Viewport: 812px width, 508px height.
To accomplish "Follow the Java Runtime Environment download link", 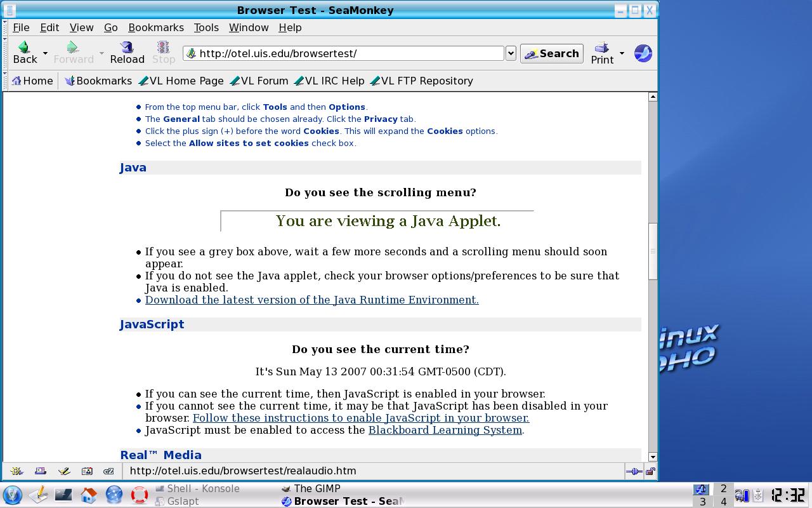I will (312, 300).
